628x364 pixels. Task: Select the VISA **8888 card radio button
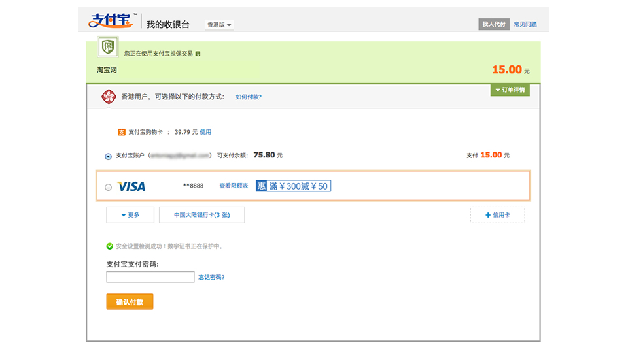(109, 187)
